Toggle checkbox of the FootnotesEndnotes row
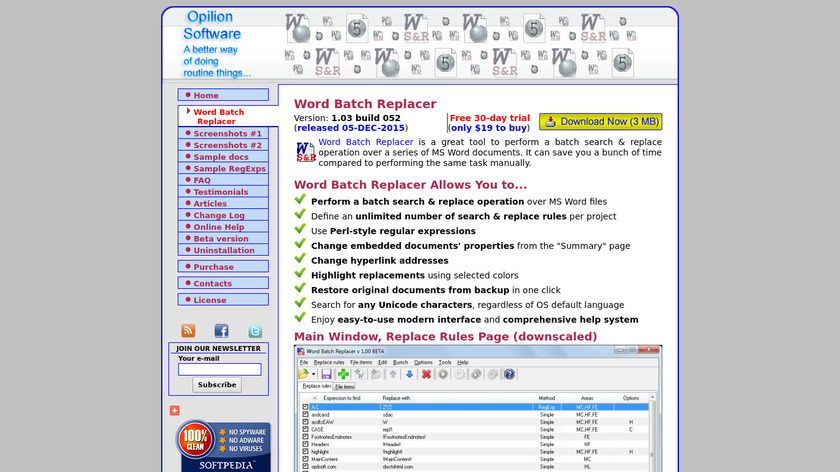 pos(305,437)
